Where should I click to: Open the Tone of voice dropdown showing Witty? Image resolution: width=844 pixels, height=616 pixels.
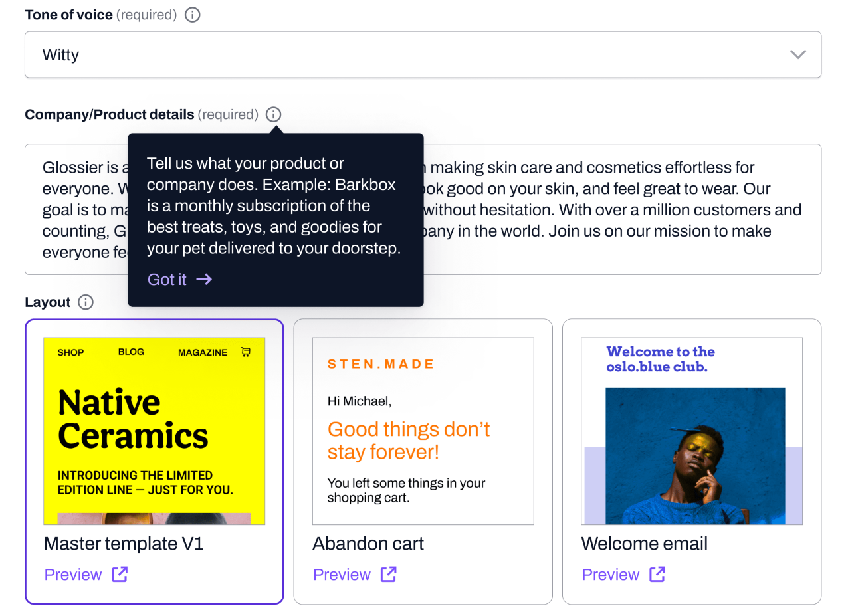click(423, 54)
